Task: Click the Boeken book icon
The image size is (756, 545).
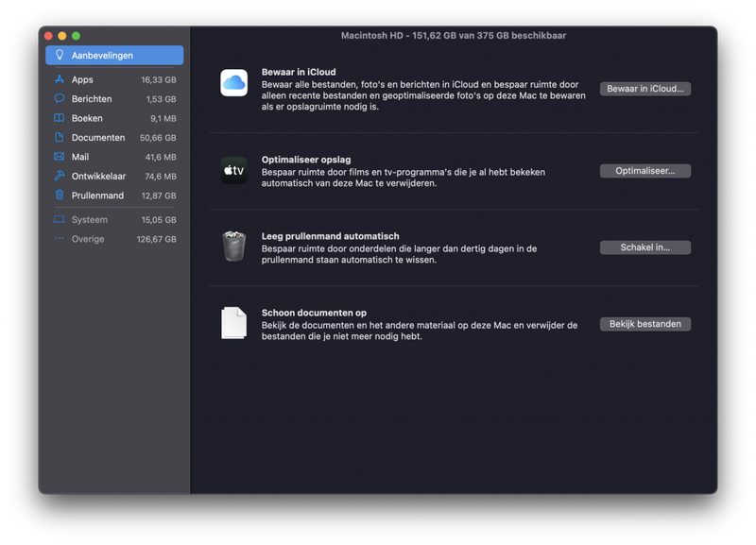Action: (x=59, y=118)
